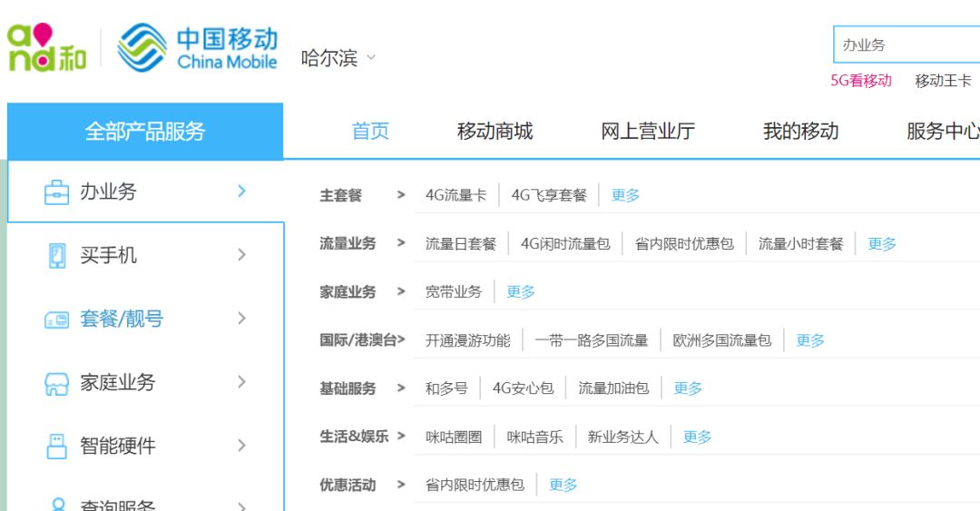Select 套餐/靓号 in the sidebar
Screen dimensions: 980x511
click(122, 319)
